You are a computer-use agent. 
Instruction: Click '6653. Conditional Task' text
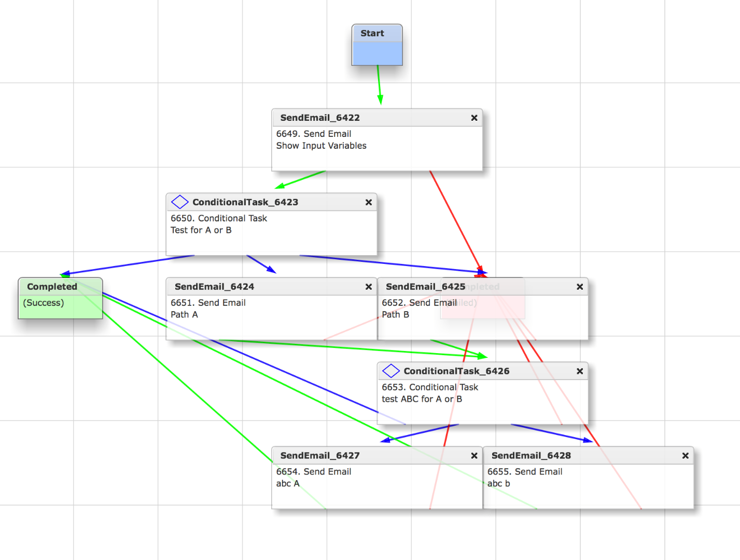point(430,387)
